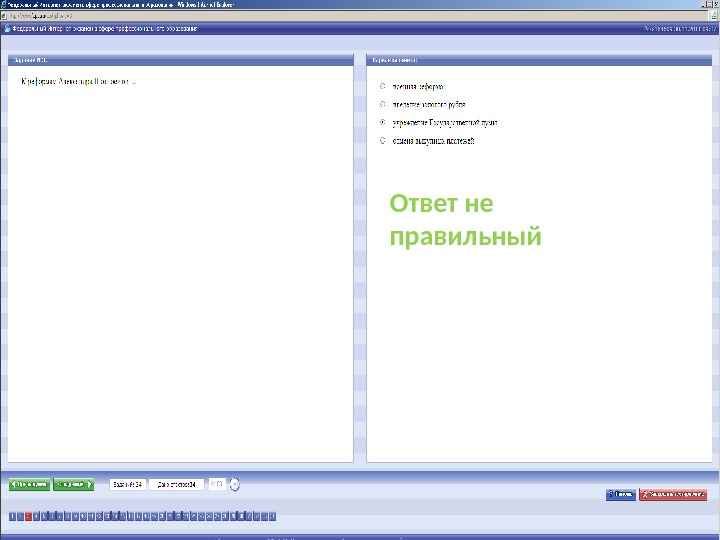Click the question mark icon on the Помощь button

coord(611,495)
